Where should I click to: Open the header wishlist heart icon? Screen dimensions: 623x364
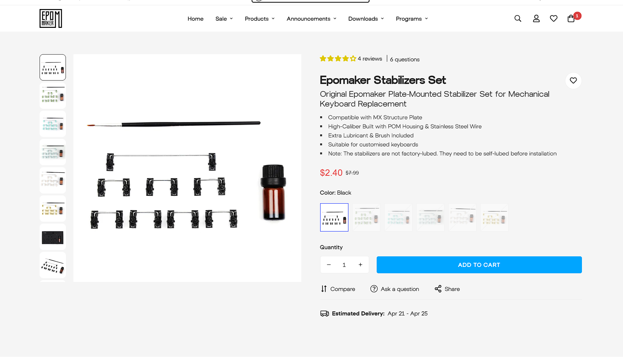coord(554,18)
